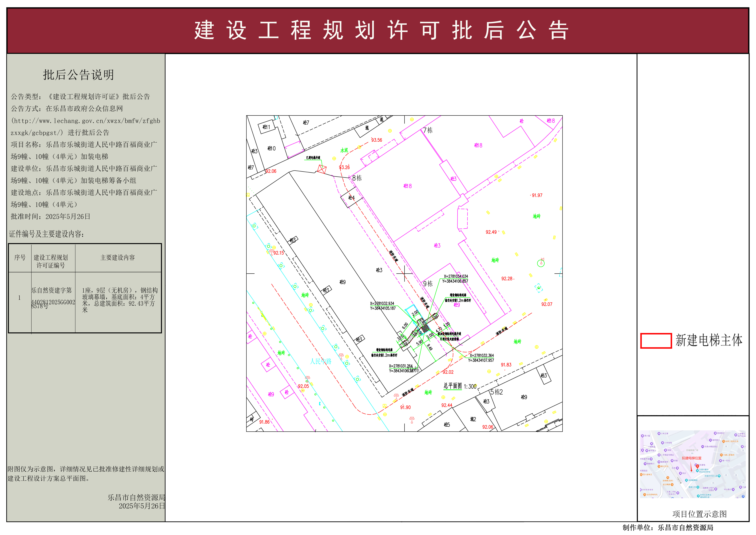Click the 砼10 building label
This screenshot has width=756, height=535.
pos(271,149)
